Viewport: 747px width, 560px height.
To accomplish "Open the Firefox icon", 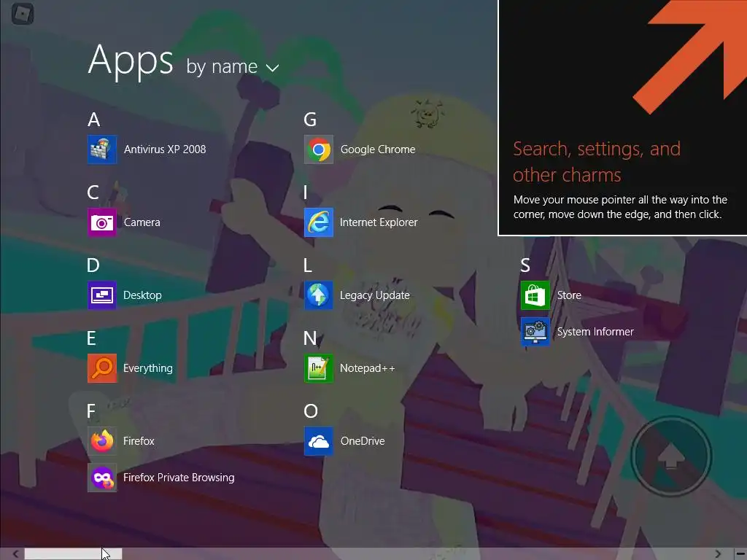I will (102, 441).
